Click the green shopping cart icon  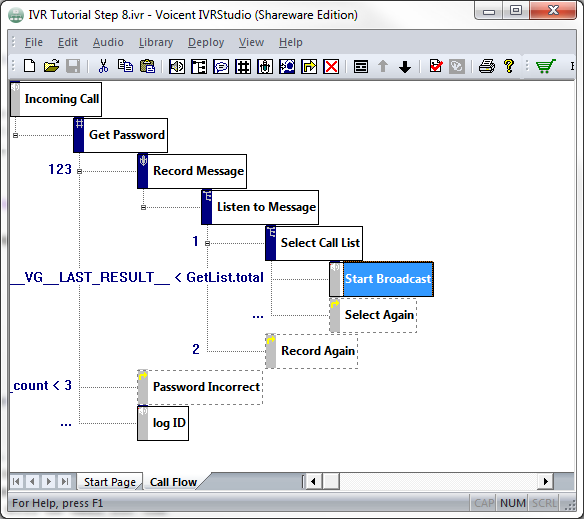545,66
